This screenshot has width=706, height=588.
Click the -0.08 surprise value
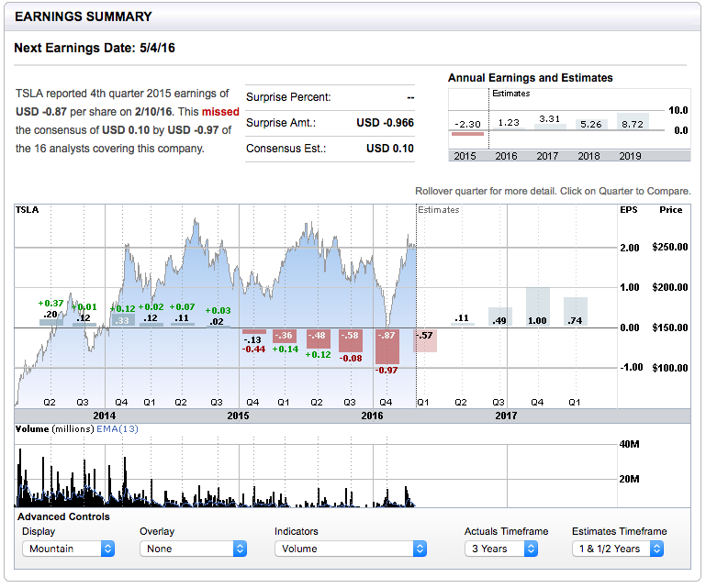[x=351, y=359]
